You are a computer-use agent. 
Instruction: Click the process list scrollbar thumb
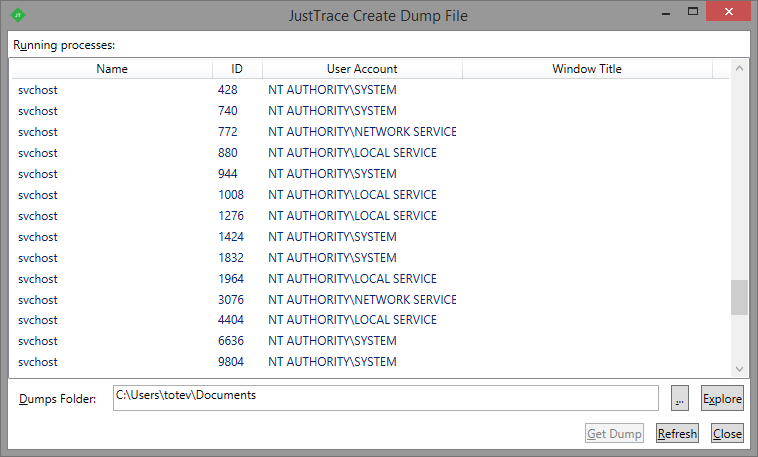point(739,297)
